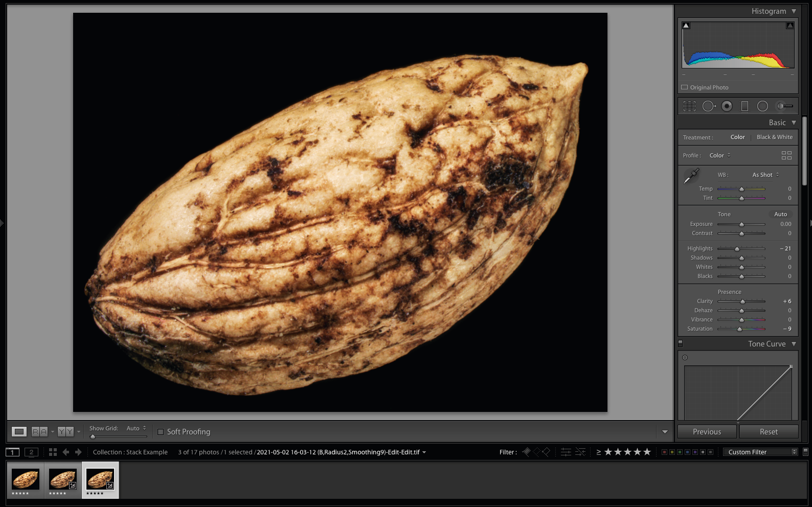The height and width of the screenshot is (507, 812).
Task: Filter by rejected photos
Action: tap(546, 452)
